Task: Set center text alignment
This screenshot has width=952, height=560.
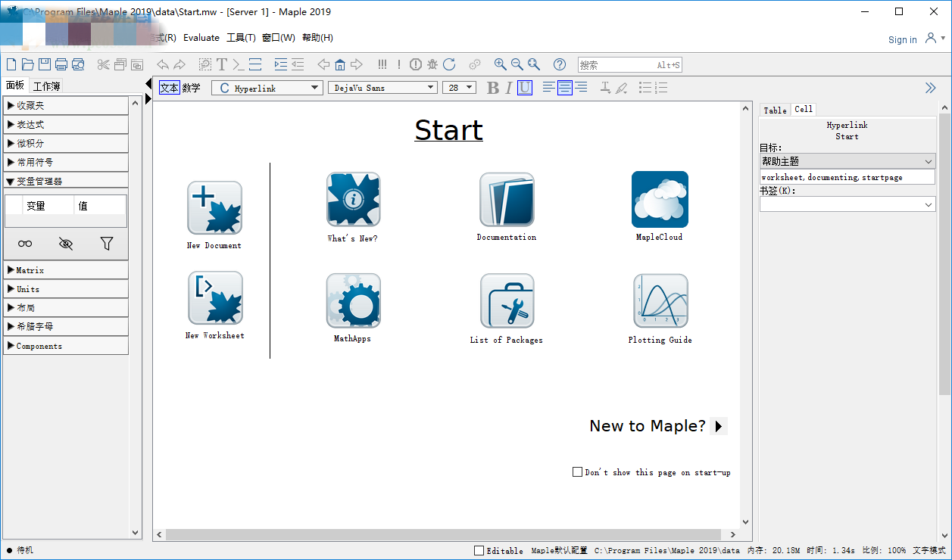Action: click(565, 88)
